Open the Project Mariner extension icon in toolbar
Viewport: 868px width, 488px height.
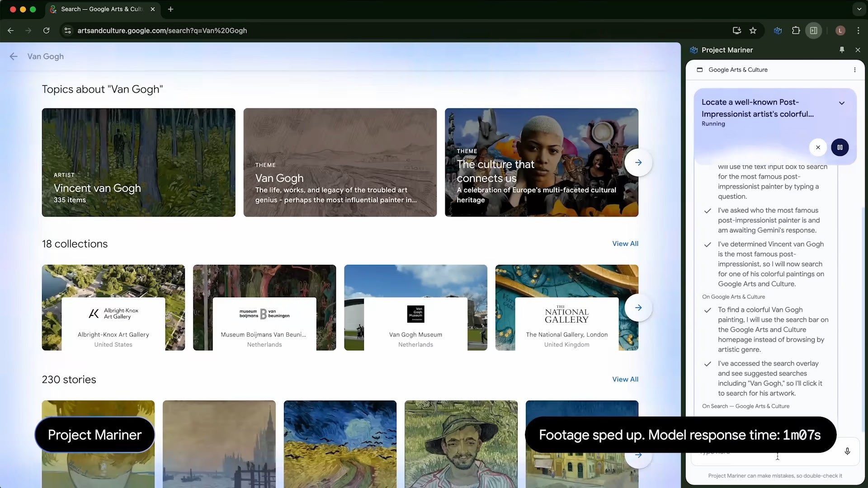(x=778, y=31)
